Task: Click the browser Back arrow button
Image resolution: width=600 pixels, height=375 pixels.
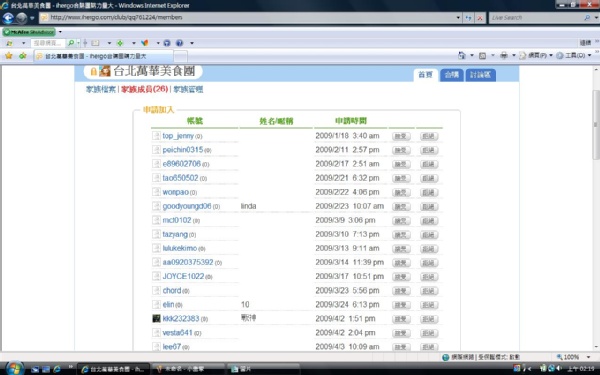Action: tap(8, 18)
